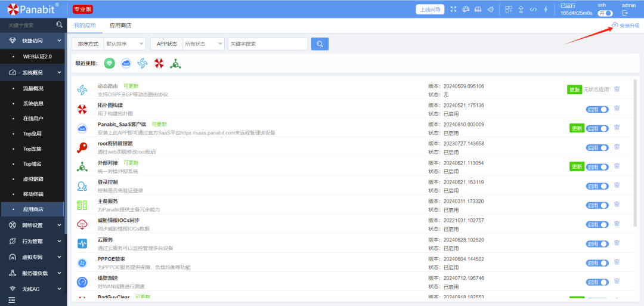Expand the 服务器负载 sidebar section
Image resolution: width=644 pixels, height=306 pixels.
(33, 273)
